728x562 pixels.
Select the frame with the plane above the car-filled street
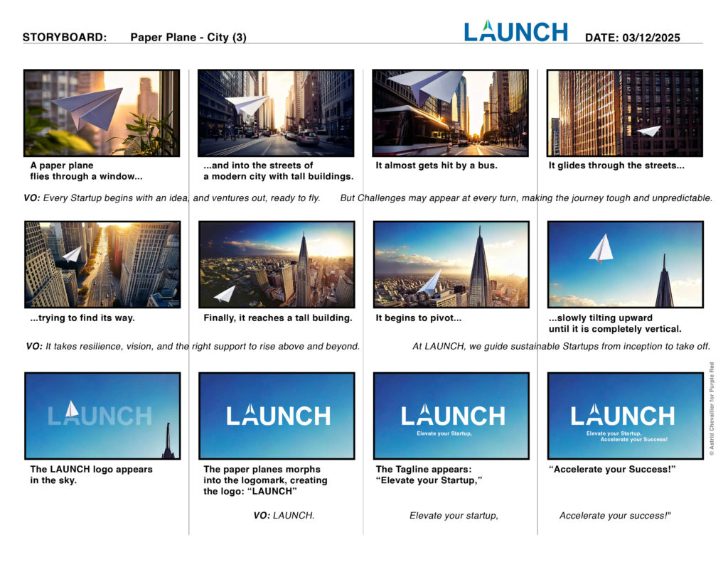click(x=276, y=113)
